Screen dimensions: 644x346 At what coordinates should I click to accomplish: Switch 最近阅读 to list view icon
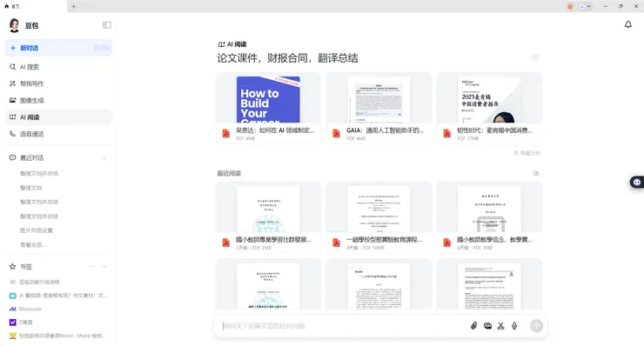(x=536, y=173)
